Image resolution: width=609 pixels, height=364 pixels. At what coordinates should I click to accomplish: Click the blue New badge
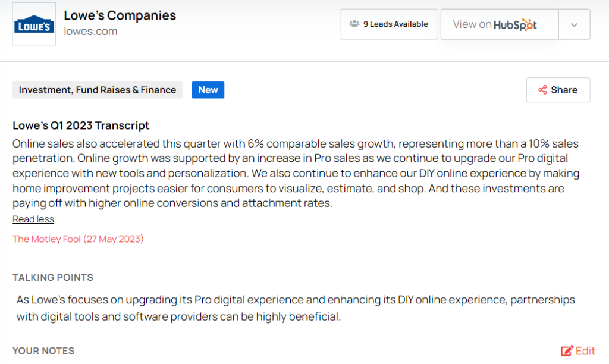point(208,90)
